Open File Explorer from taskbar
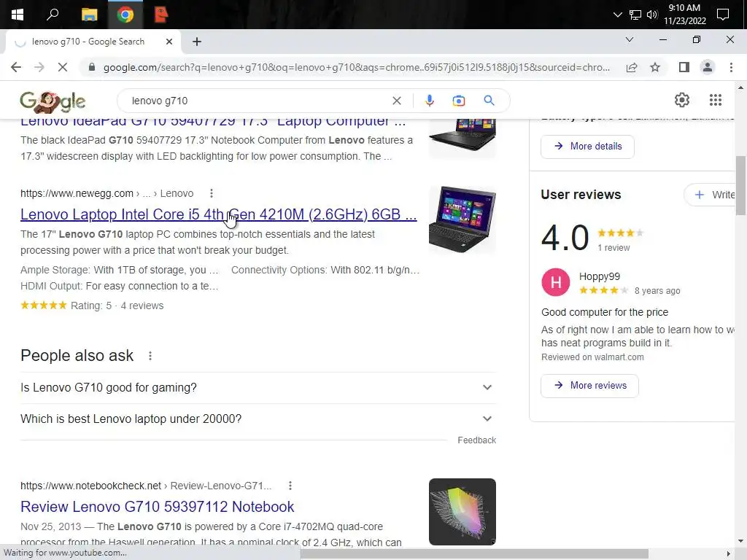 coord(89,15)
